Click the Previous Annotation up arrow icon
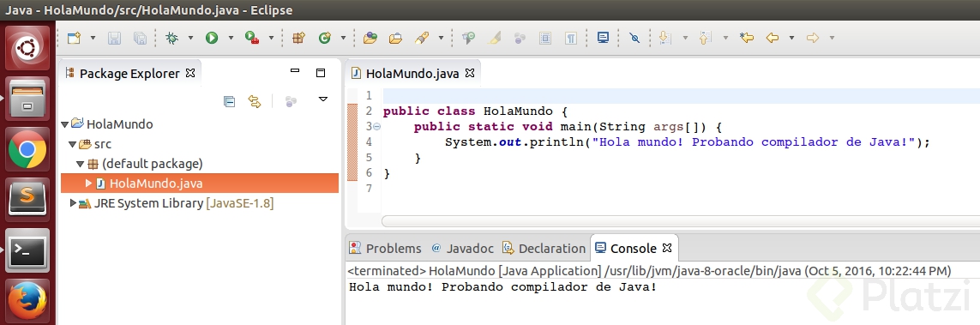 [705, 38]
